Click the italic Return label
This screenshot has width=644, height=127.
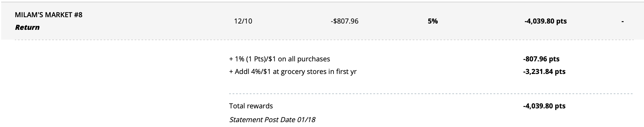[x=27, y=28]
